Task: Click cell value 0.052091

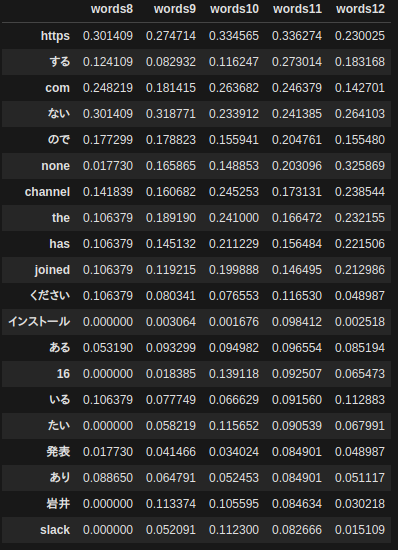Action: tap(171, 530)
